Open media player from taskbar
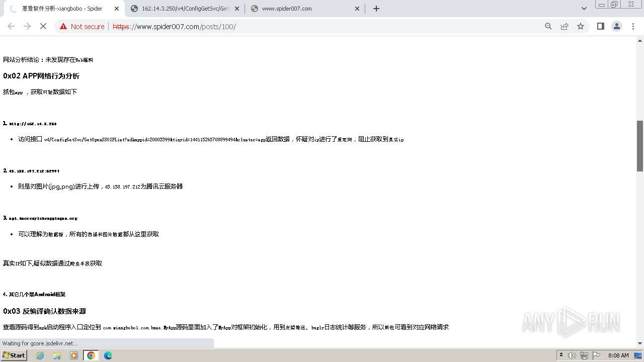The image size is (644, 362). (x=74, y=355)
